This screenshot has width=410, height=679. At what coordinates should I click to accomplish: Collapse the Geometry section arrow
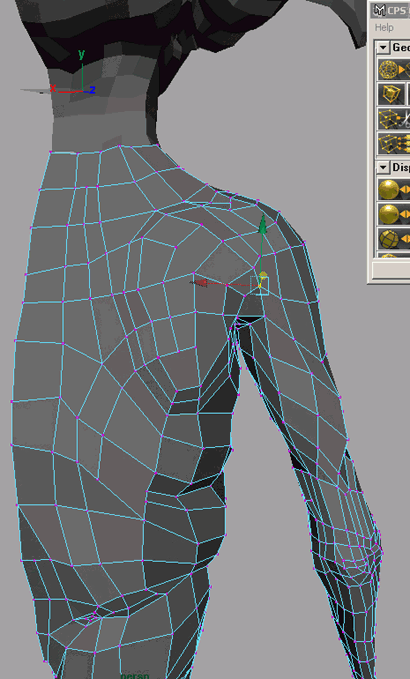pos(383,47)
